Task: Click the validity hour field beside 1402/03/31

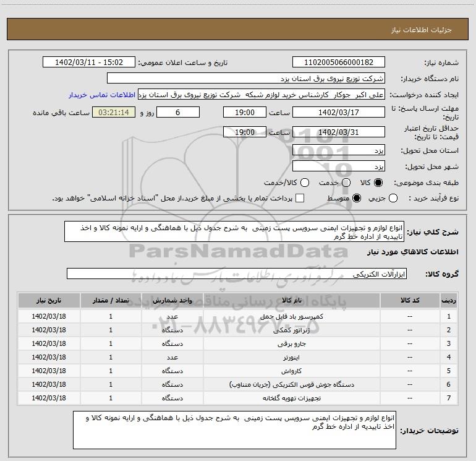Action: [245, 132]
